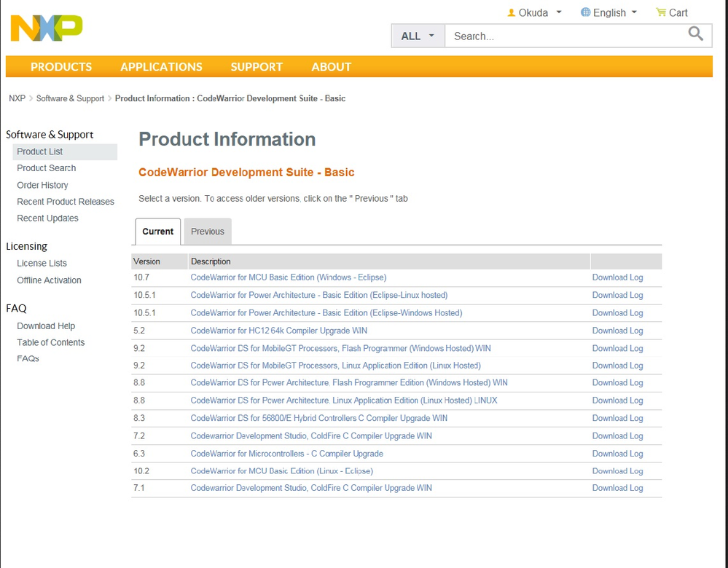Click the shopping cart icon

coord(661,12)
